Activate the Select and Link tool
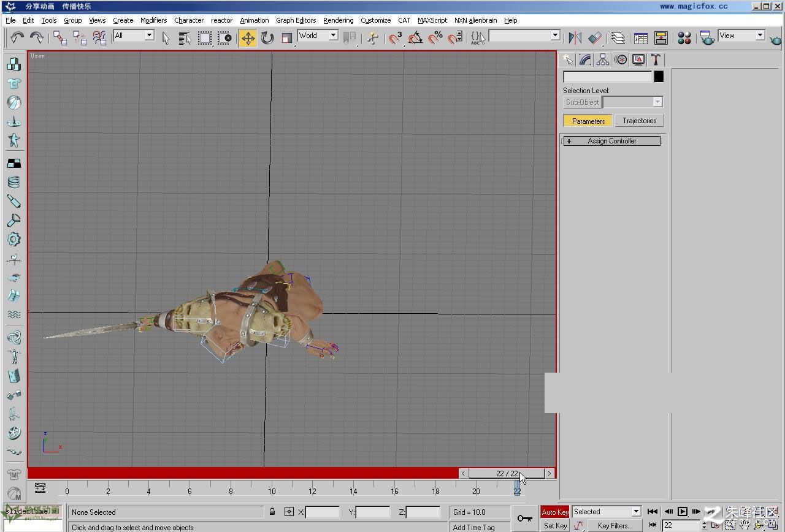Viewport: 785px width, 532px height. (60, 38)
